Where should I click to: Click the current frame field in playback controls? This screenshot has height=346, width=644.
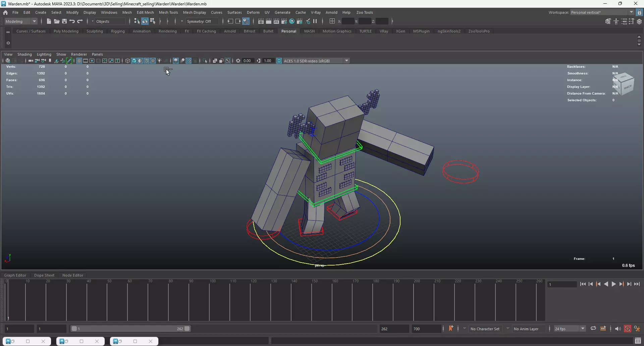(x=562, y=284)
